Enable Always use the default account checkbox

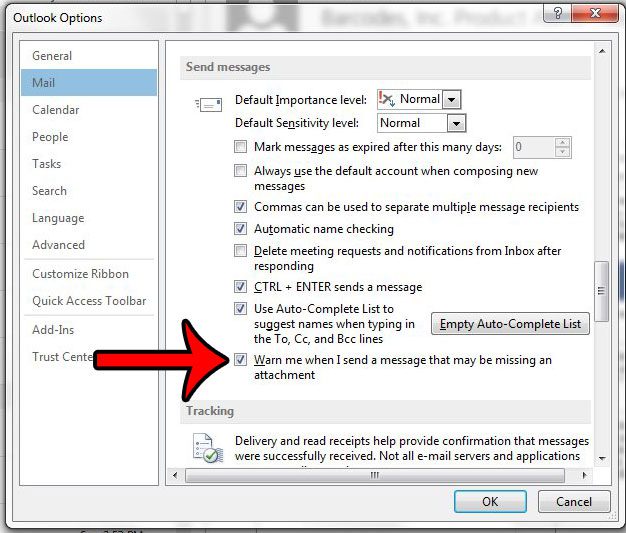tap(240, 170)
